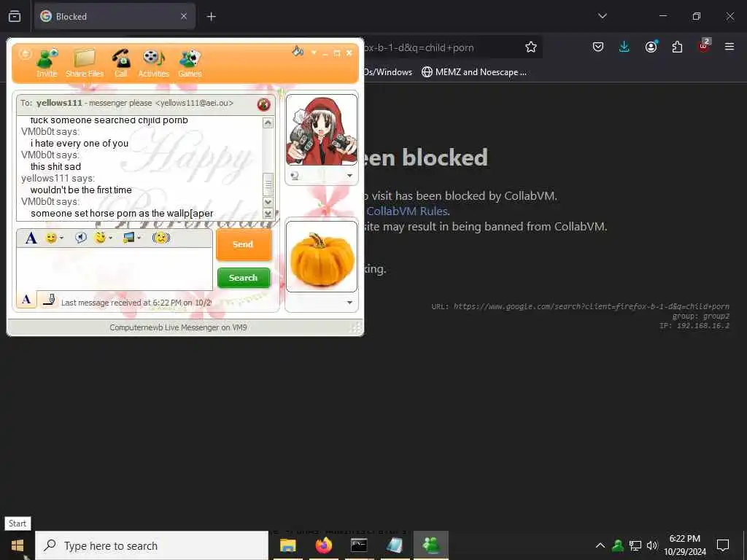Expand the list all tabs chevron
Image resolution: width=747 pixels, height=560 pixels.
click(x=602, y=16)
